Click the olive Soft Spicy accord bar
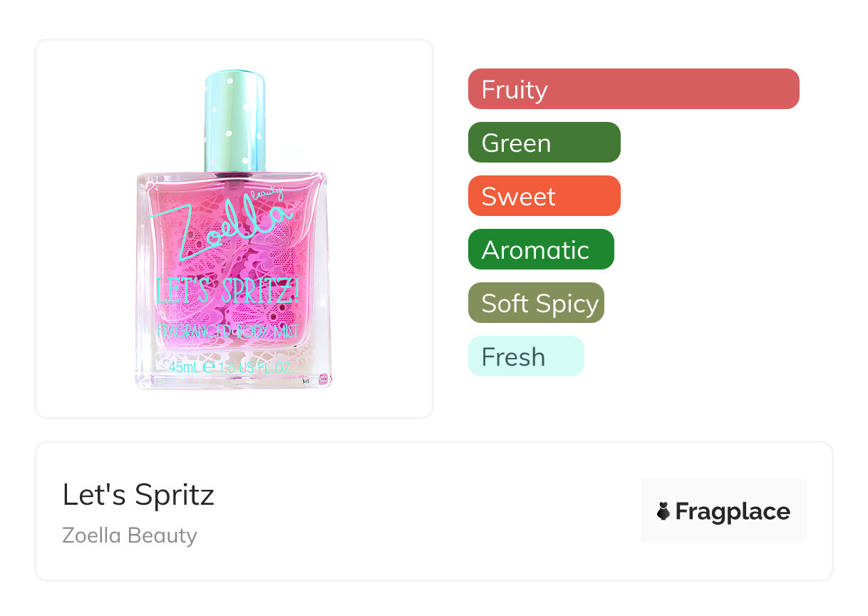 pyautogui.click(x=535, y=303)
